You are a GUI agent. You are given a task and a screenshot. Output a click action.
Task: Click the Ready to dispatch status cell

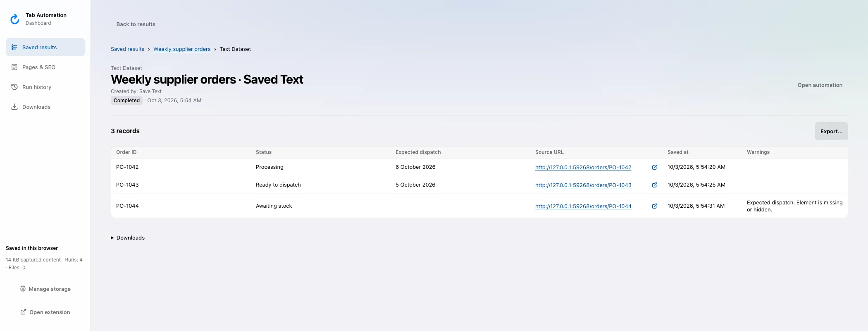click(278, 185)
